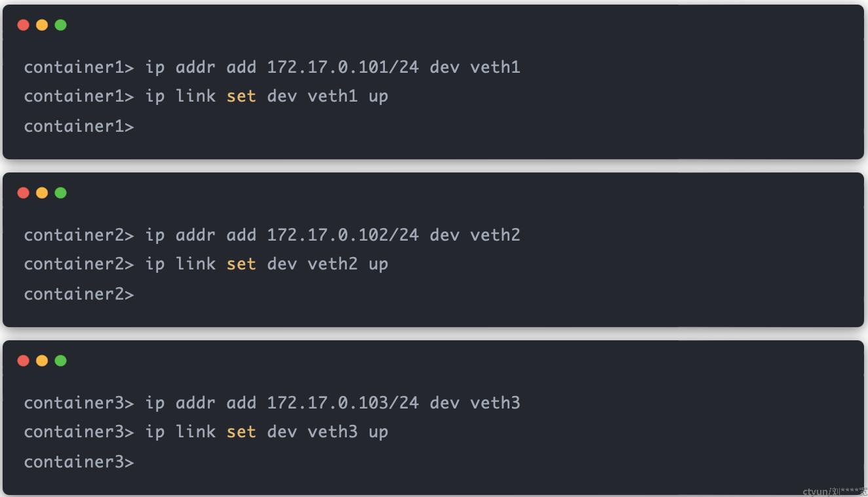The image size is (868, 497).
Task: Click the red close dot of container3 terminal
Action: pos(24,361)
